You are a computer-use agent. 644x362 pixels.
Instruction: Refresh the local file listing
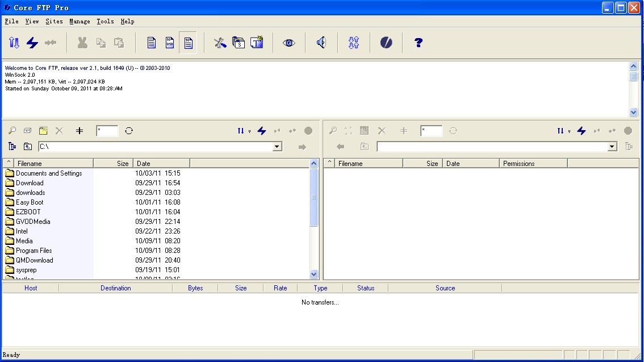pyautogui.click(x=129, y=131)
